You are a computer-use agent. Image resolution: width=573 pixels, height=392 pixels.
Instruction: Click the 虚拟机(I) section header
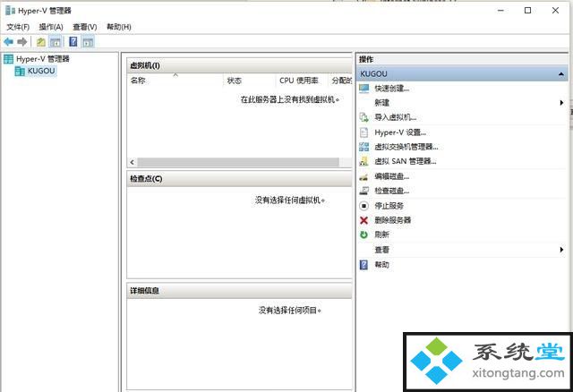point(239,65)
